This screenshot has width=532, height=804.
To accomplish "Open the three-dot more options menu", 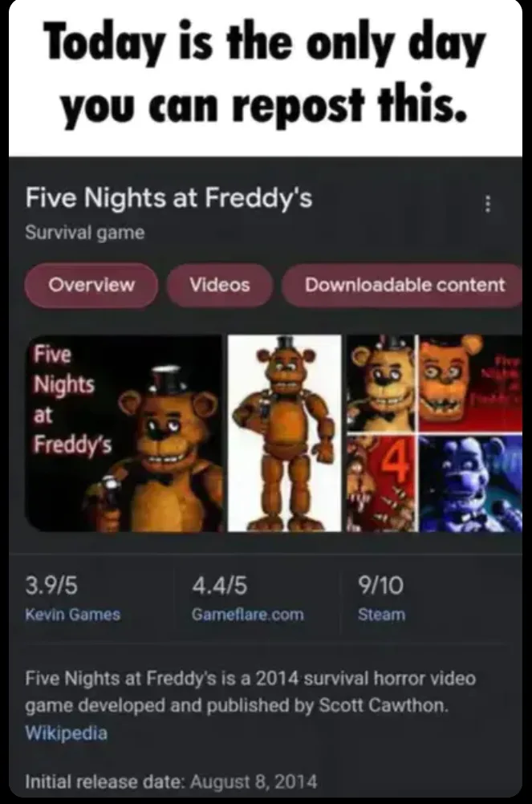I will (488, 204).
